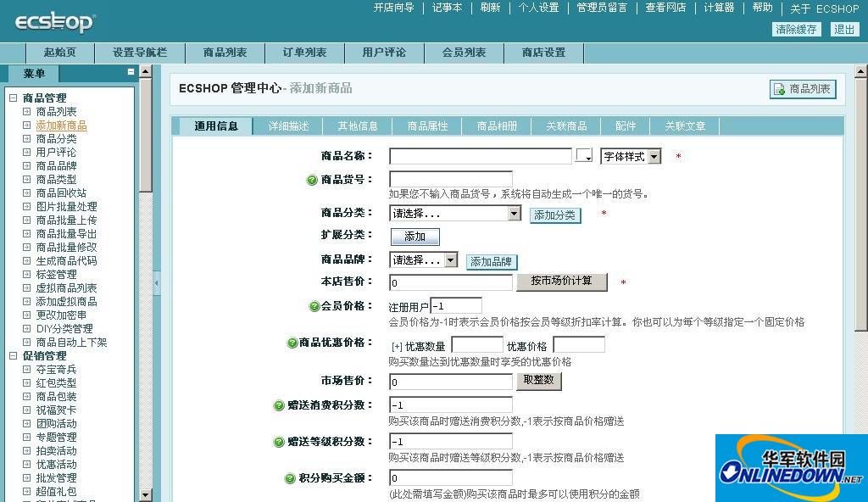Click the 添加分类 button
The image size is (868, 502).
coord(554,215)
